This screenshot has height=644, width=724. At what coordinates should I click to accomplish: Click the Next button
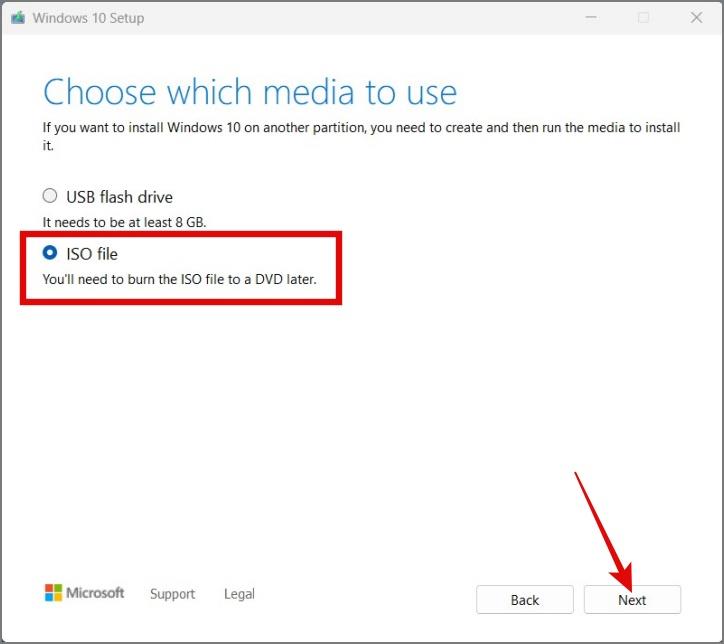(x=632, y=600)
